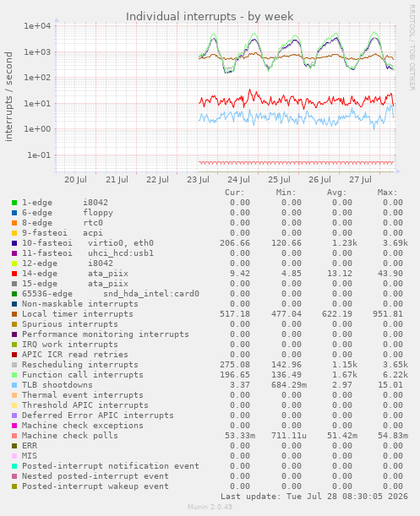The image size is (420, 516).
Task: Click the '1e+04' y-axis label
Action: [x=37, y=26]
